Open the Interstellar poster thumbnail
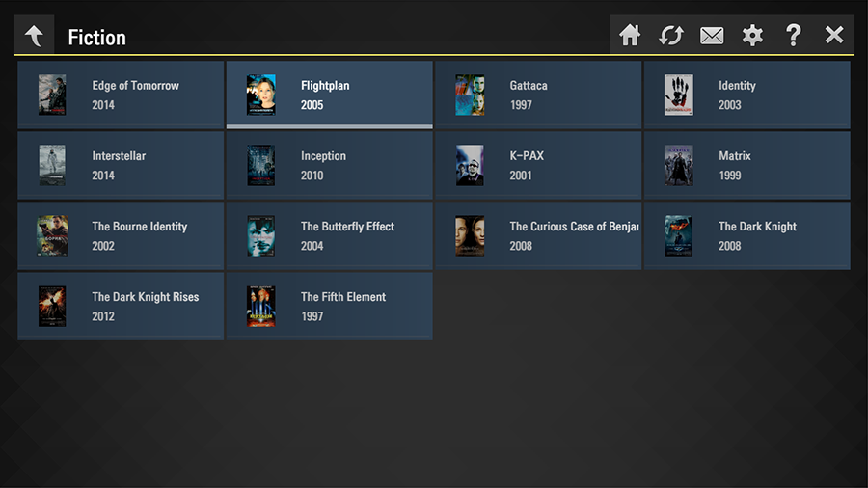 click(52, 166)
